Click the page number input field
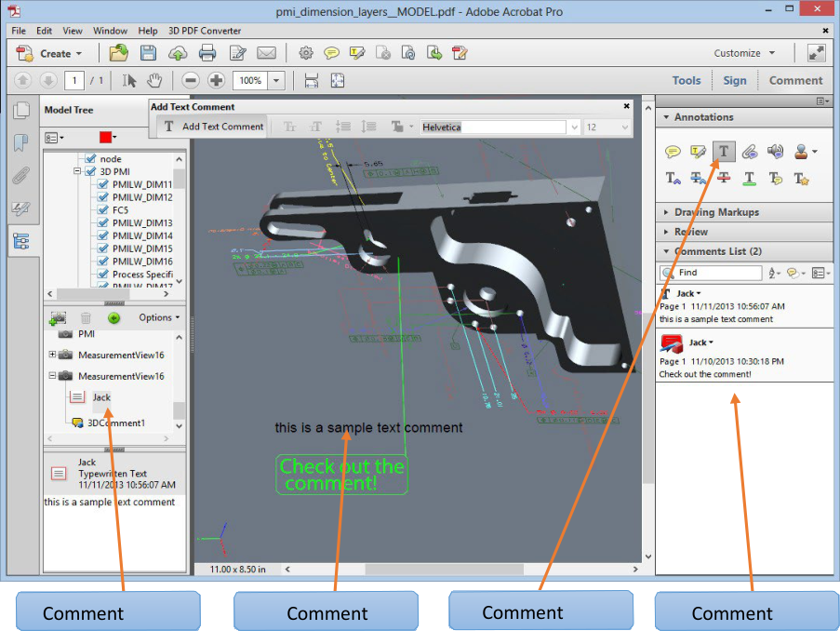Image resolution: width=840 pixels, height=631 pixels. coord(74,80)
